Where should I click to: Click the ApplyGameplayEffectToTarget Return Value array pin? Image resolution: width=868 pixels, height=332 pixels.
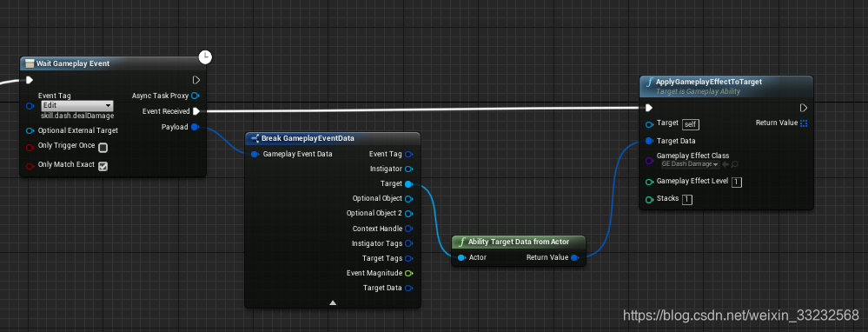[x=804, y=123]
